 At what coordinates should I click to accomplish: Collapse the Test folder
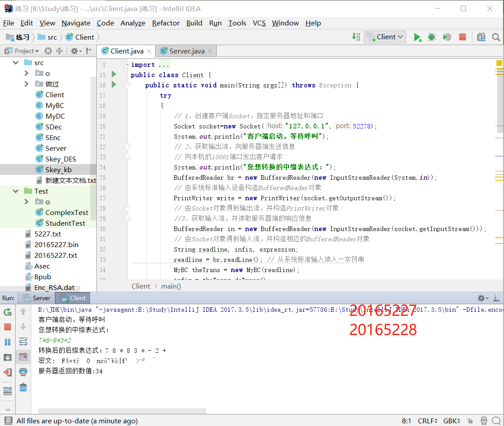(16, 191)
